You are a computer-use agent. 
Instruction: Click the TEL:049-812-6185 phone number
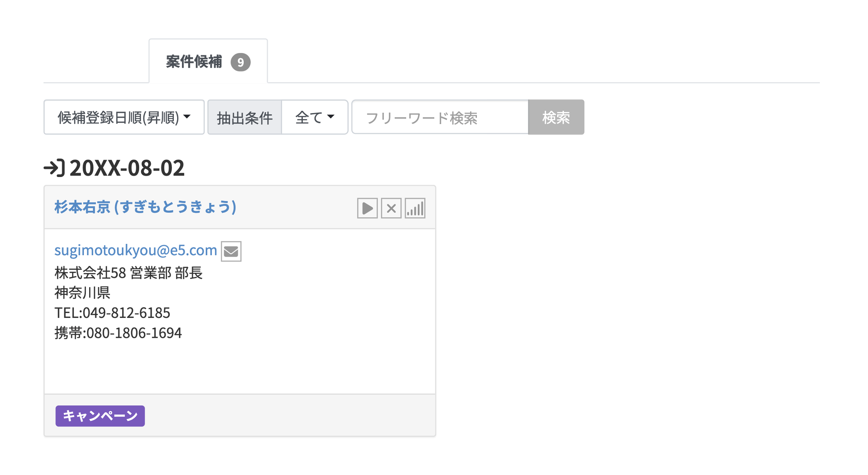click(112, 313)
